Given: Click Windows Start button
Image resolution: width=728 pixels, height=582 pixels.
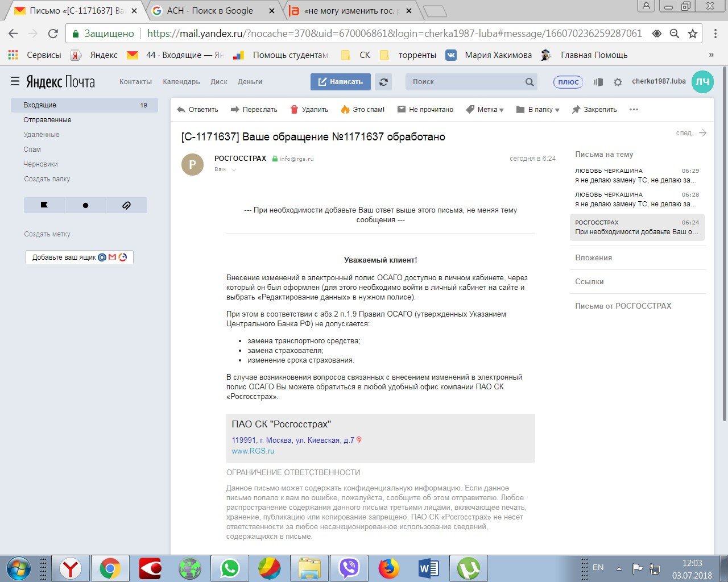Looking at the screenshot, I should tap(18, 568).
